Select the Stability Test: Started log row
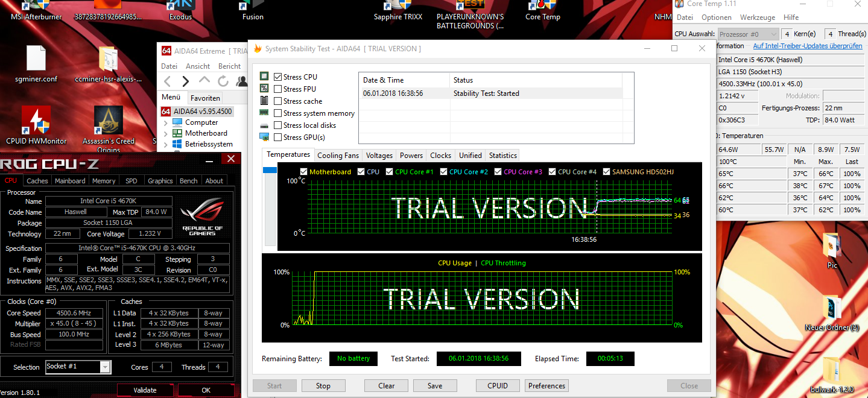The height and width of the screenshot is (398, 868). (x=490, y=93)
